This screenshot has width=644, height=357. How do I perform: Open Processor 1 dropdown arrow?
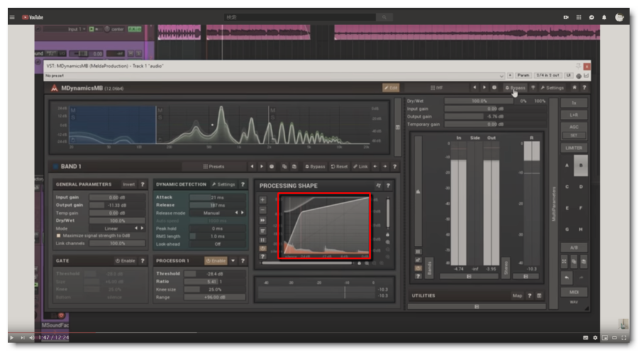pos(233,261)
